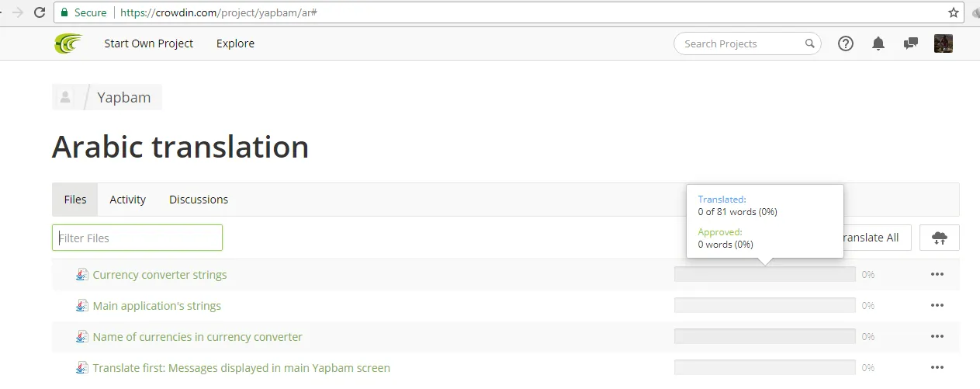Click file icon of Name of currencies row
The width and height of the screenshot is (980, 389).
point(81,336)
